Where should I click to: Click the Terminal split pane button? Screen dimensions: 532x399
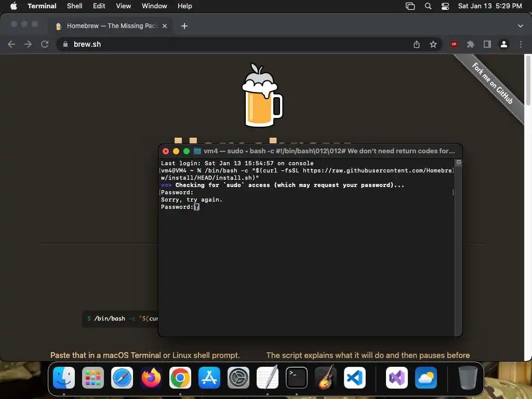[458, 163]
